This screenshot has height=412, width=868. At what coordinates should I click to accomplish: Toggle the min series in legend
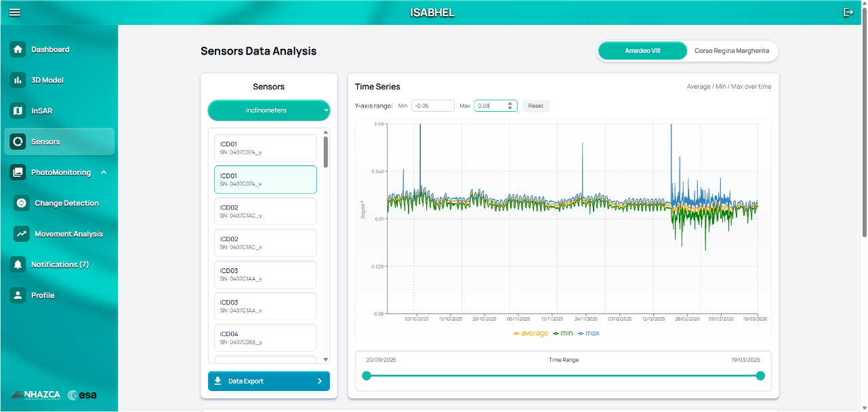(562, 333)
